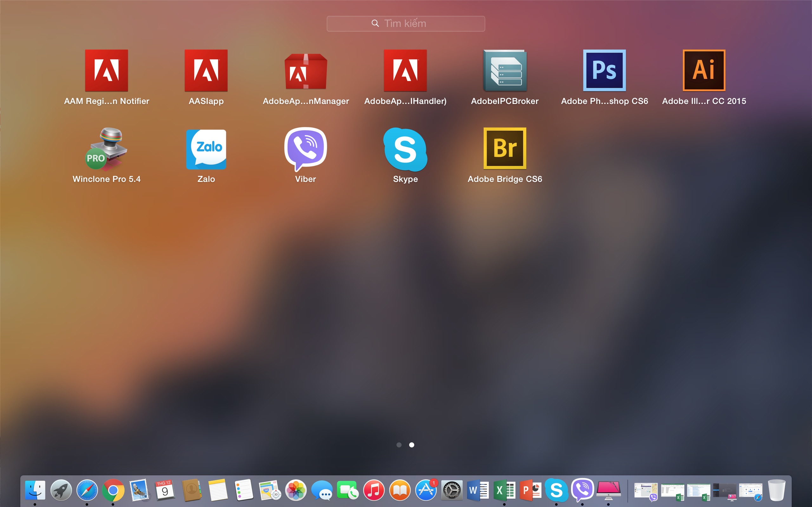Launch Adobe Illustrator CC 2015

pos(704,71)
